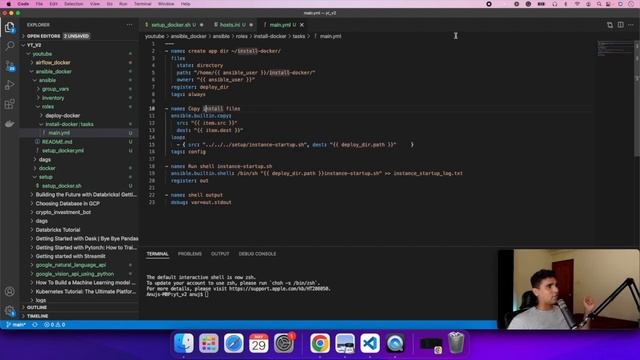This screenshot has width=640, height=360.
Task: Open the Manage gear icon
Action: point(10,311)
